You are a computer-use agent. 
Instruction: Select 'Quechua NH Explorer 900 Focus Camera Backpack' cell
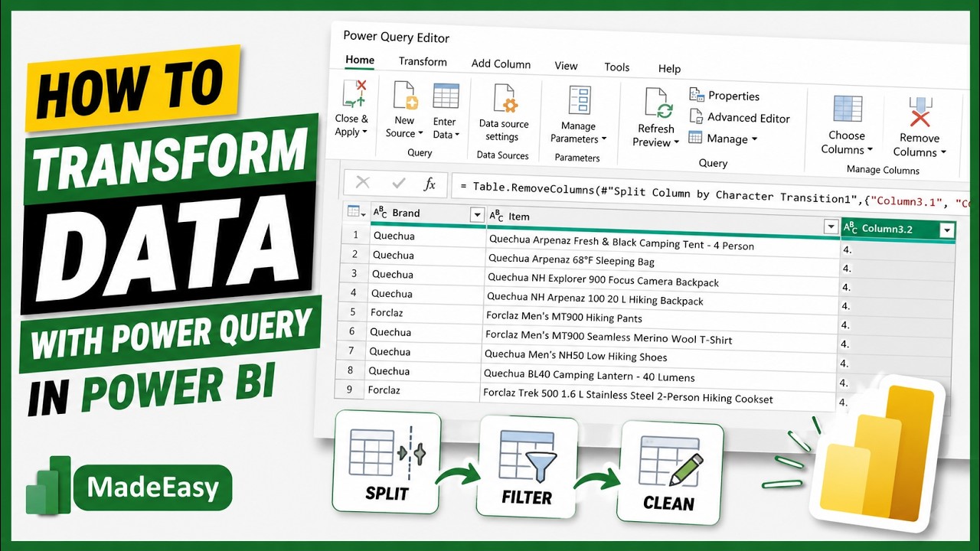662,282
